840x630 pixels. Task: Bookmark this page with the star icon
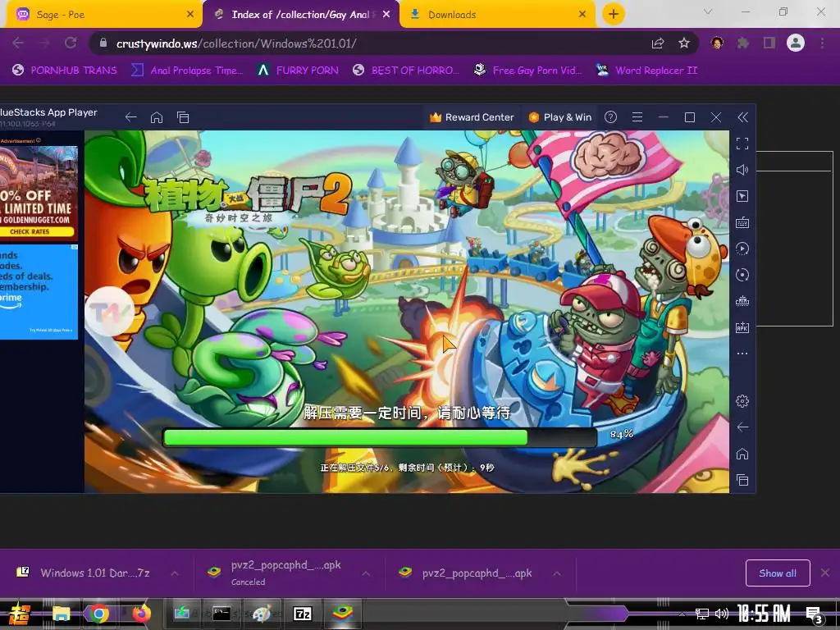pos(684,43)
